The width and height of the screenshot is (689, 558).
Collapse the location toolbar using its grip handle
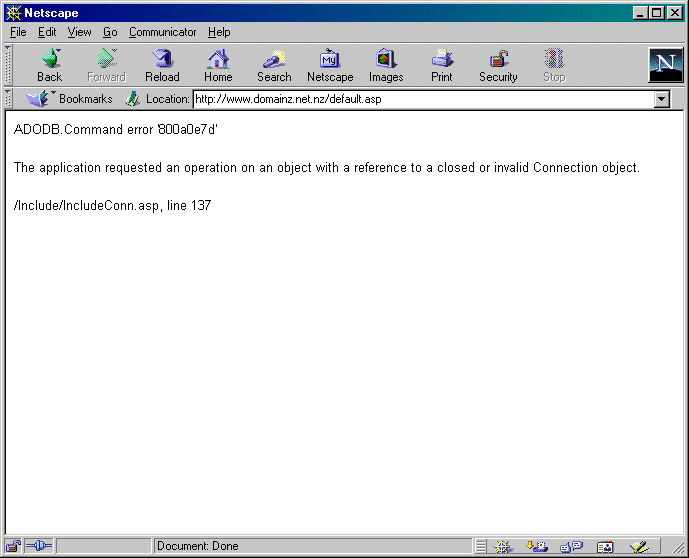(x=9, y=99)
